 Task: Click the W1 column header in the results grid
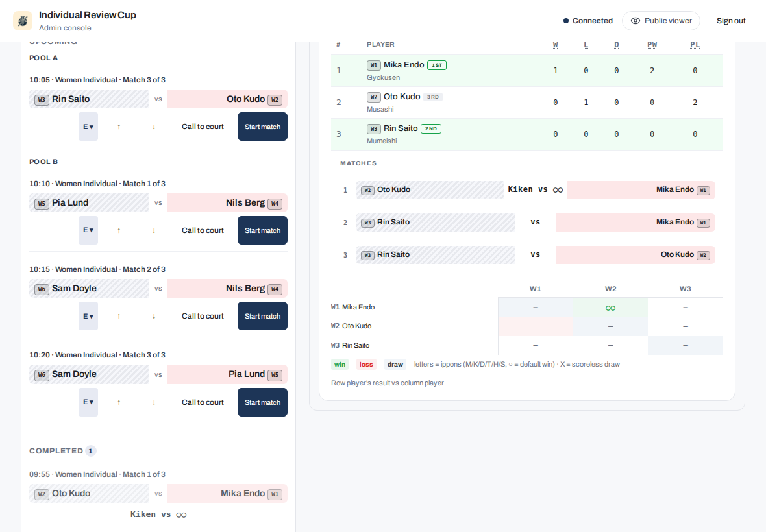coord(536,289)
